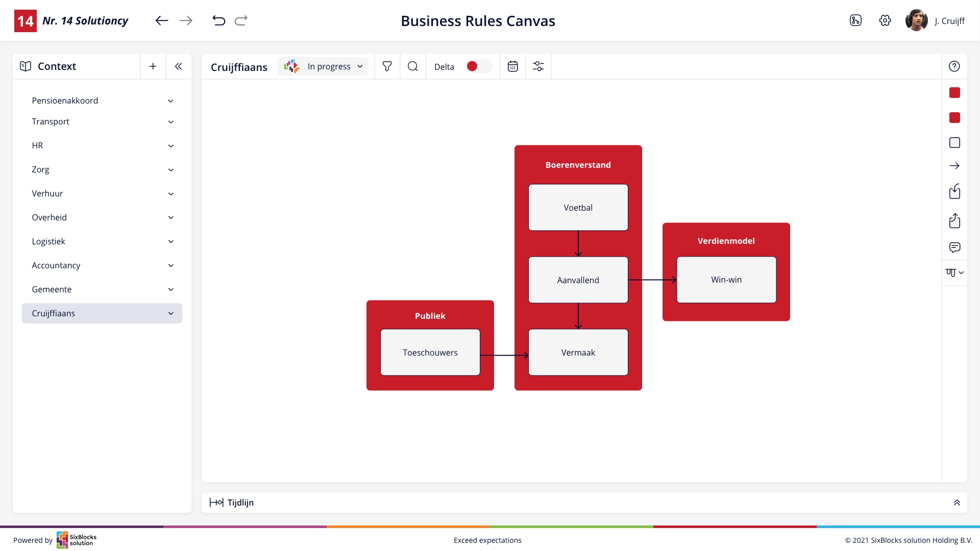Screen dimensions: 980x551
Task: Select the arrow connector tool
Action: [x=954, y=166]
